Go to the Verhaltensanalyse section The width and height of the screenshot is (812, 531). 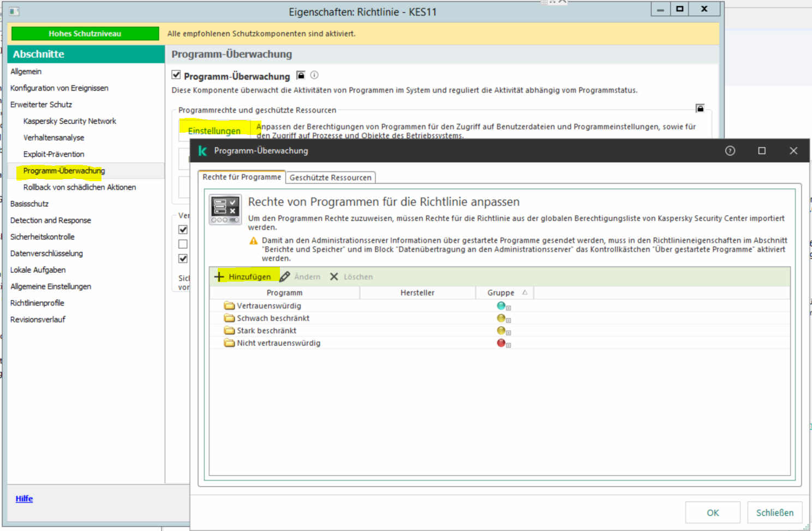point(53,138)
